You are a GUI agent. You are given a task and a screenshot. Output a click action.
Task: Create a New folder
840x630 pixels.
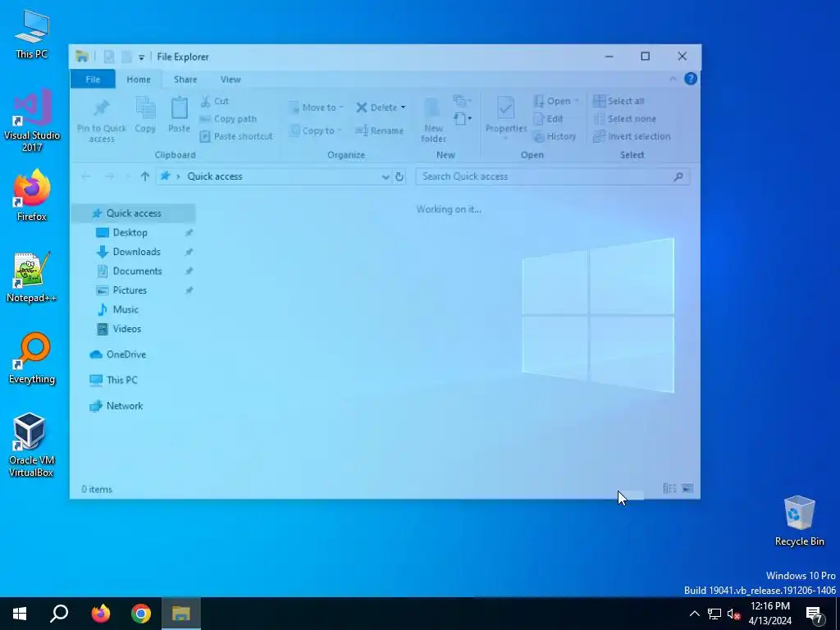433,121
